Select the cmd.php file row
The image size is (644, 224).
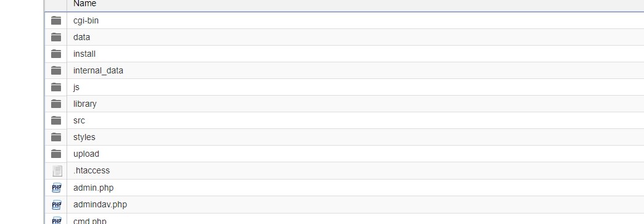344,218
